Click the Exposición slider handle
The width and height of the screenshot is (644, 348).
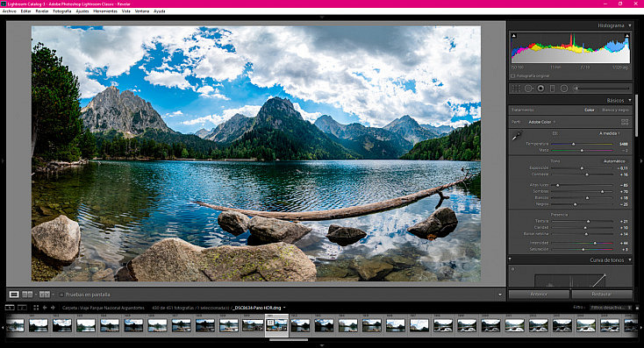[582, 167]
